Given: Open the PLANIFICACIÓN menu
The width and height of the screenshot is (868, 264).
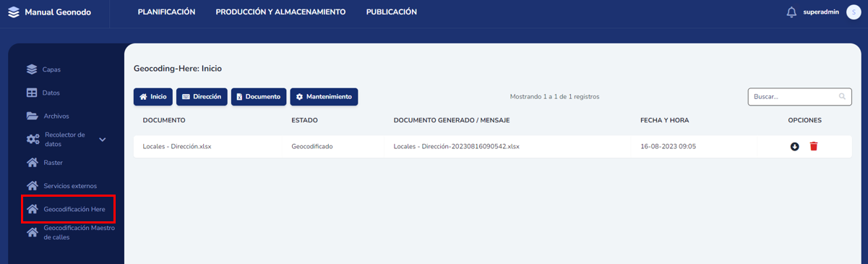Looking at the screenshot, I should 166,12.
